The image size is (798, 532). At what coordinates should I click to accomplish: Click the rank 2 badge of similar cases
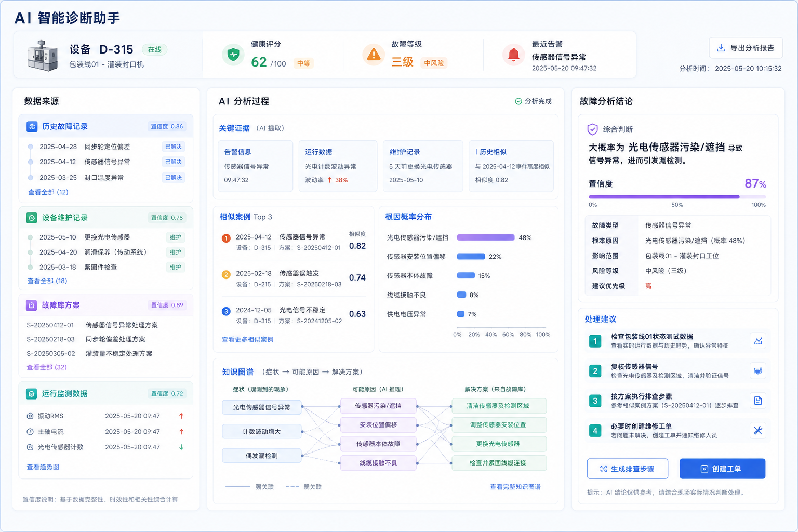pos(226,274)
